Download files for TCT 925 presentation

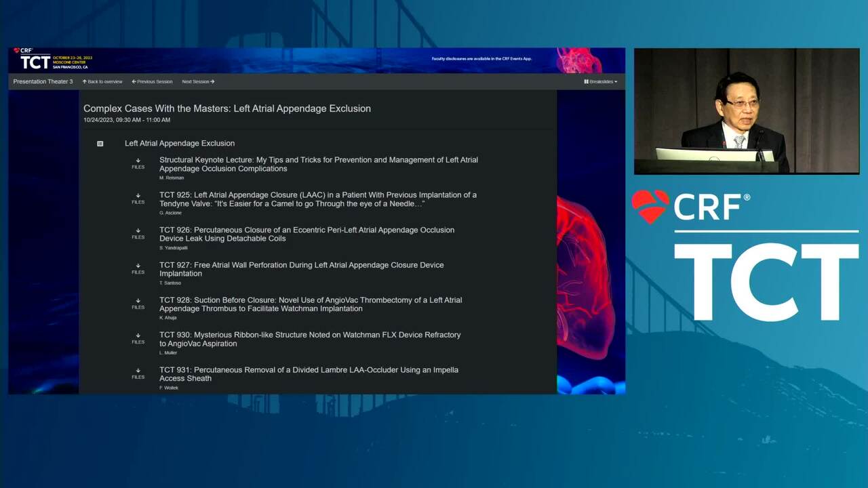point(138,199)
